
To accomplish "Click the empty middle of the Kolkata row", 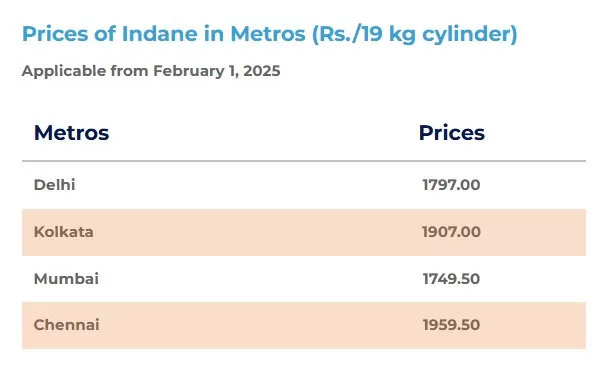I will coord(258,232).
